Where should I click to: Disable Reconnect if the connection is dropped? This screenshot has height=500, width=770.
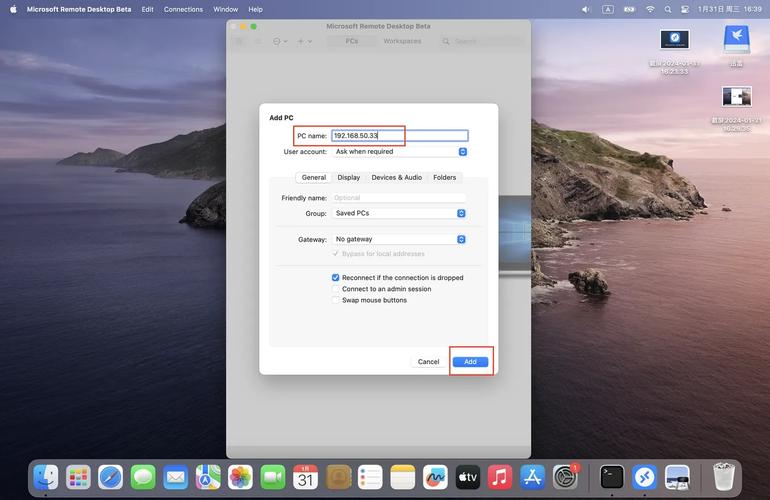pyautogui.click(x=336, y=278)
